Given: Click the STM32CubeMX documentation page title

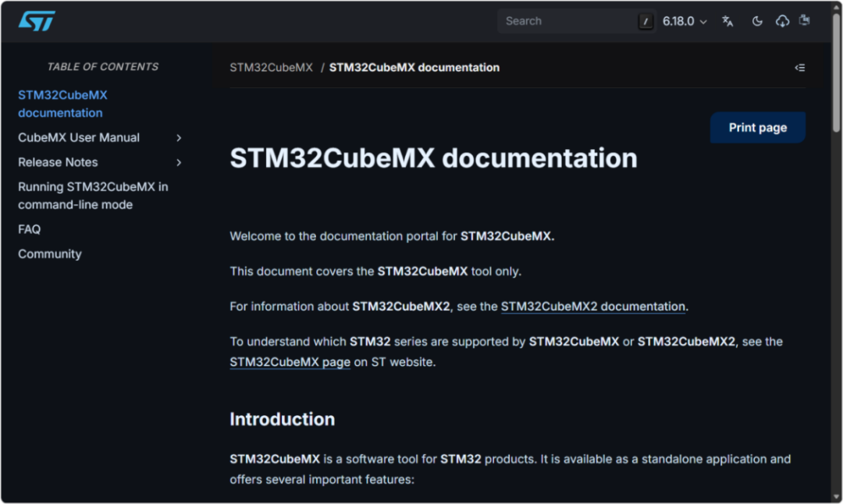Looking at the screenshot, I should coord(433,158).
